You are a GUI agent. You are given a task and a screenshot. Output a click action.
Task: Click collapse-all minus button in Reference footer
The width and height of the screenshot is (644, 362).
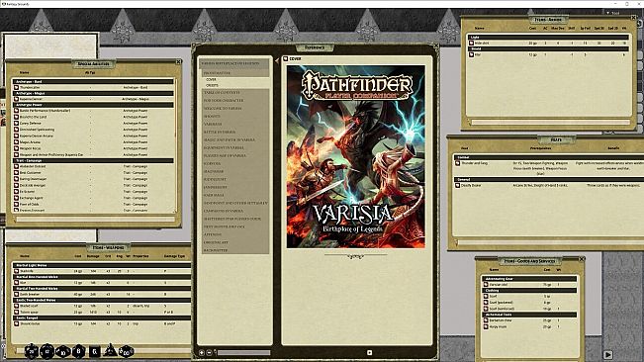coord(209,352)
